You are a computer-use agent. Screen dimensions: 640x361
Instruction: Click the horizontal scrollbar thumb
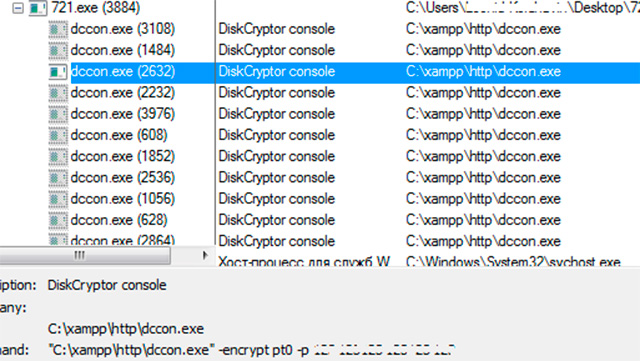[84, 256]
